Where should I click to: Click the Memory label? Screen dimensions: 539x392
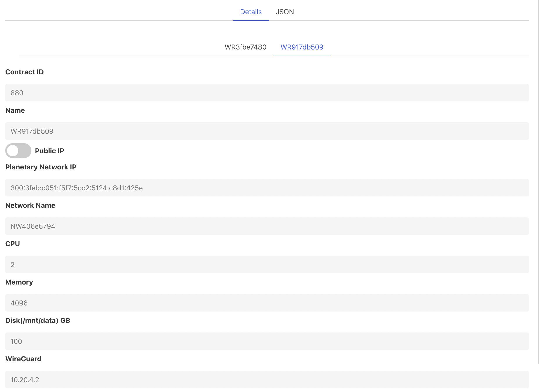coord(19,282)
